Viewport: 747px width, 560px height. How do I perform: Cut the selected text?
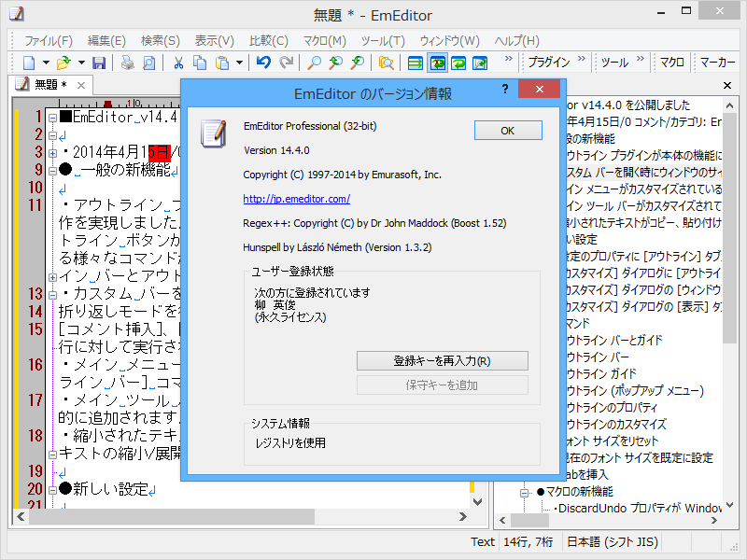pos(176,63)
